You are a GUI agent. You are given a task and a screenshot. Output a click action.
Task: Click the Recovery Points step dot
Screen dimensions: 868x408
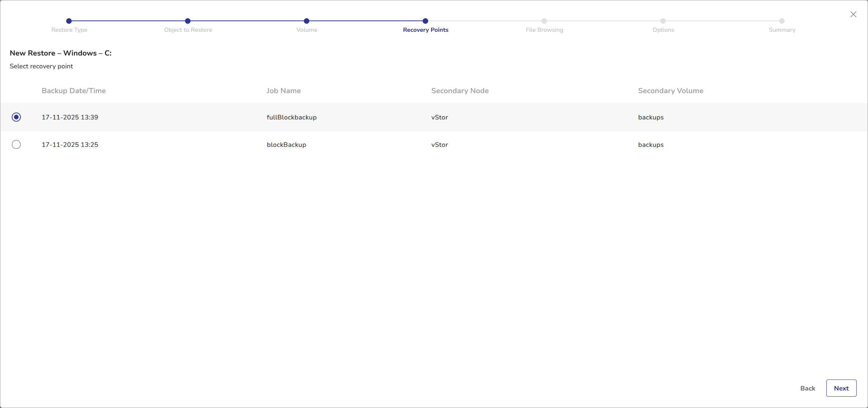[425, 21]
